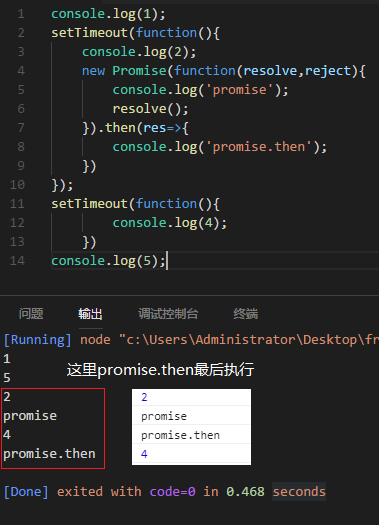The image size is (379, 525).
Task: Switch to the 问题 panel tab
Action: click(x=31, y=314)
